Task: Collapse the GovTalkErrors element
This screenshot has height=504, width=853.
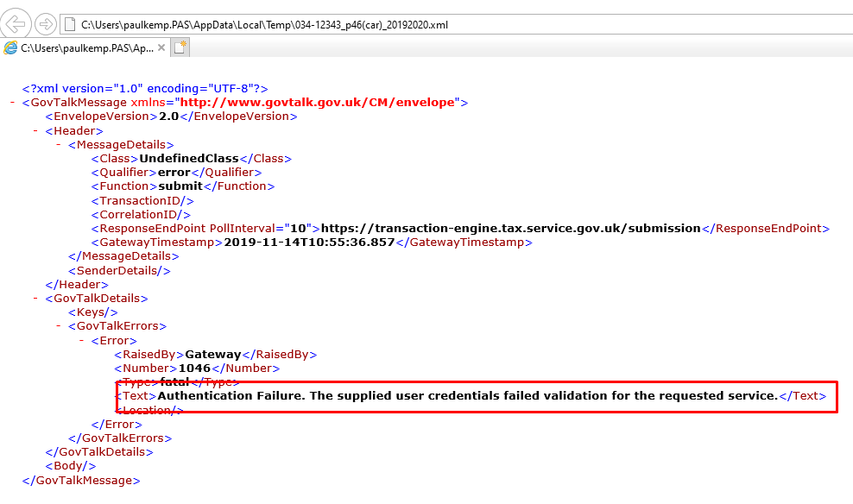Action: click(57, 325)
